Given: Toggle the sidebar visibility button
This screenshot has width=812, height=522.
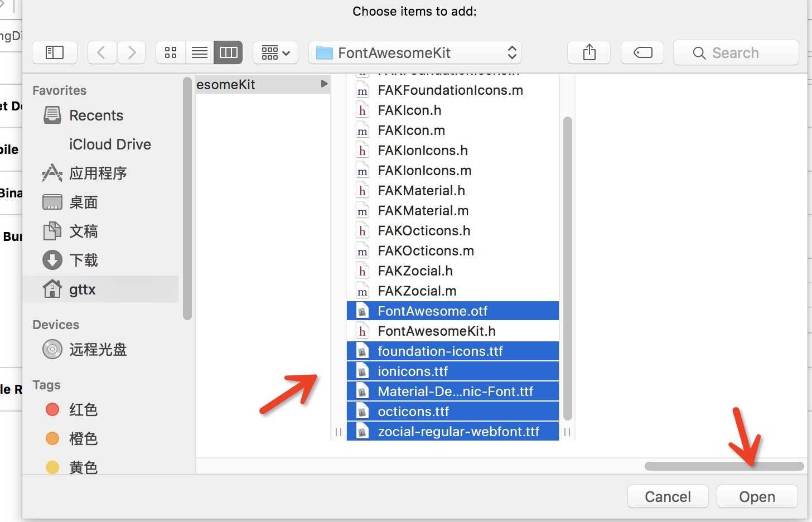Looking at the screenshot, I should [54, 53].
